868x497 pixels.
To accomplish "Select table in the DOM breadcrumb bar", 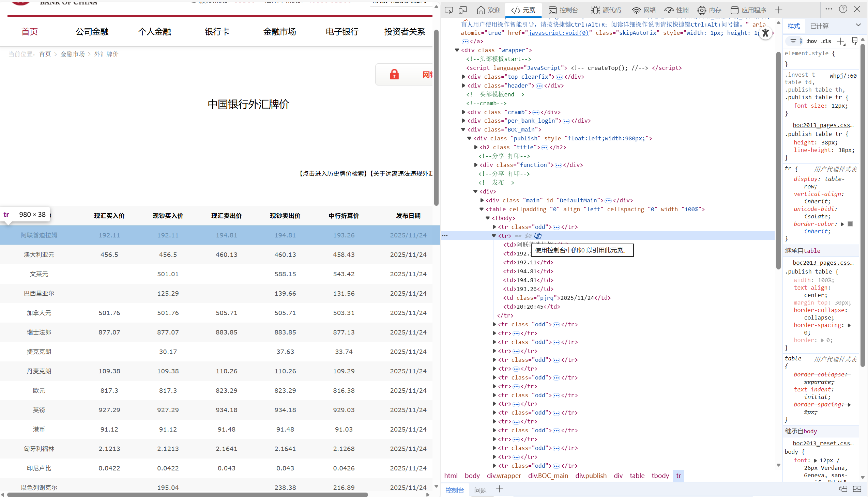I will tap(637, 476).
